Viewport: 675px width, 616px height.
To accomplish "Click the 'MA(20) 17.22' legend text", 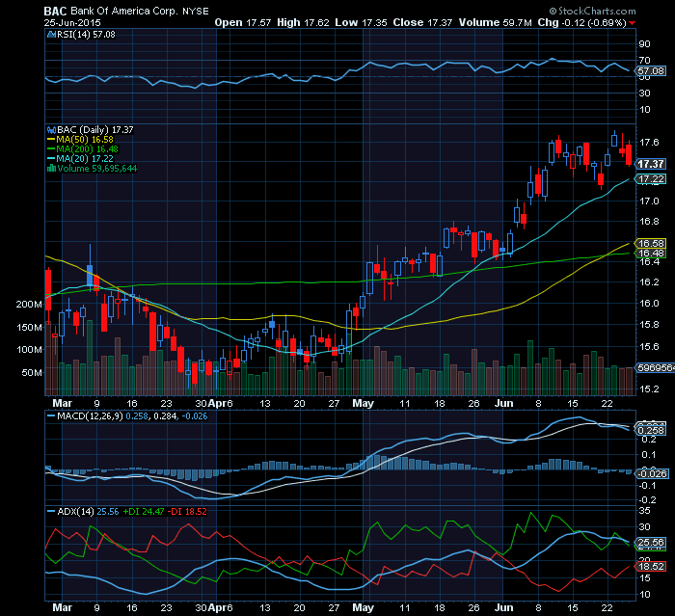I will pyautogui.click(x=85, y=159).
